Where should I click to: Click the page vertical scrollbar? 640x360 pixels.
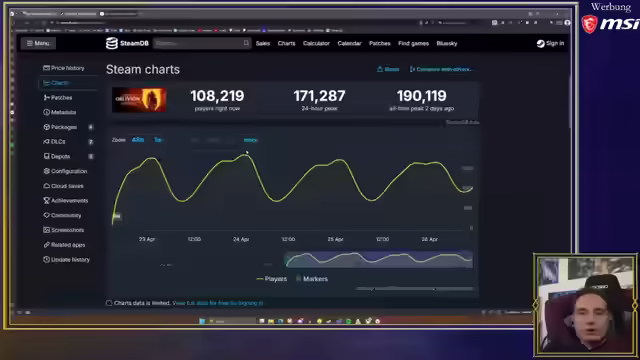[571, 102]
